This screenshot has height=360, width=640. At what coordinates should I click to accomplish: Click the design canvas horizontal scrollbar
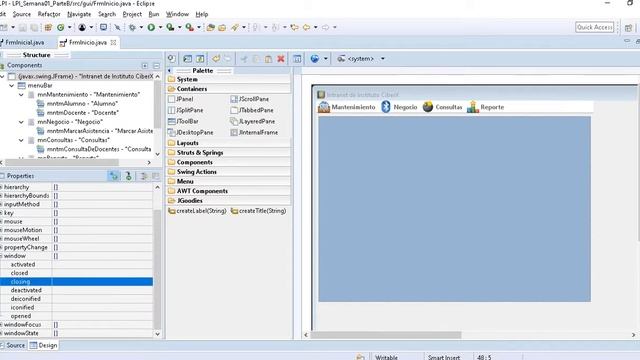click(386, 335)
